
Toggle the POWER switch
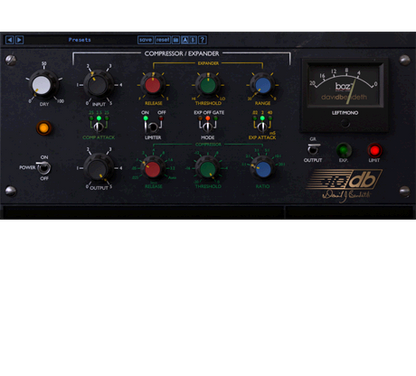(x=44, y=168)
